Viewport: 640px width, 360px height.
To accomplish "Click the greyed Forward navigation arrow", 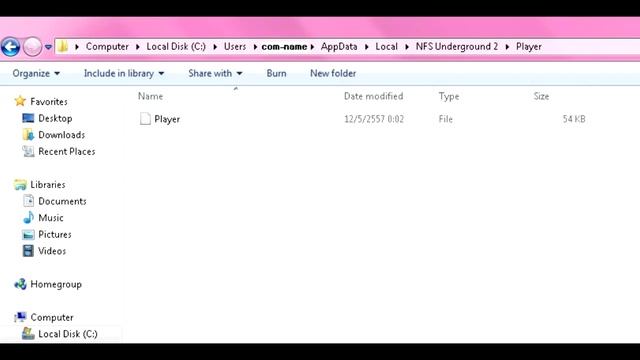I will click(x=32, y=47).
